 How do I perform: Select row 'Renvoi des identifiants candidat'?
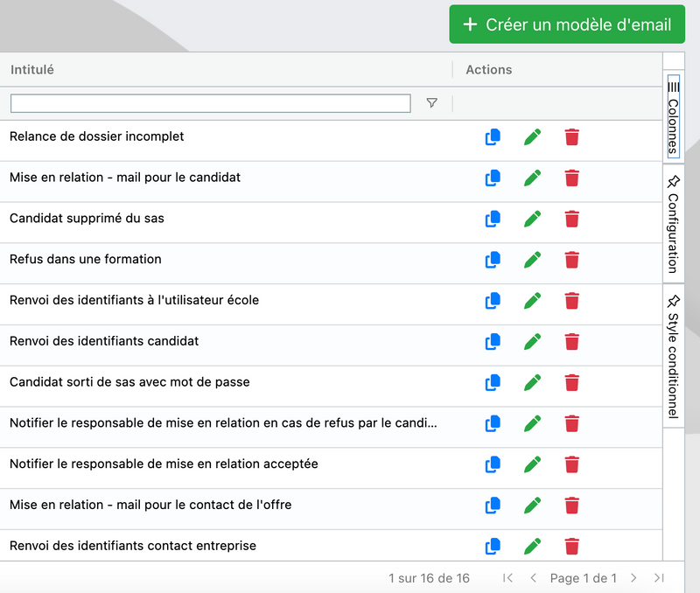tap(331, 345)
